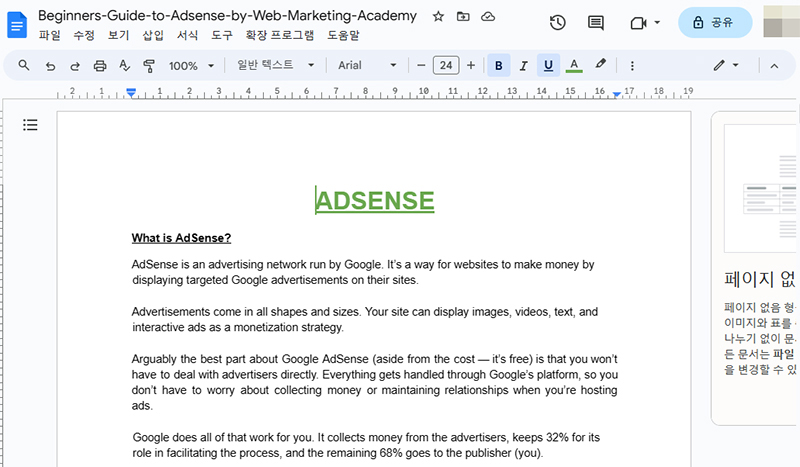Collapse the menus with chevron up

774,66
